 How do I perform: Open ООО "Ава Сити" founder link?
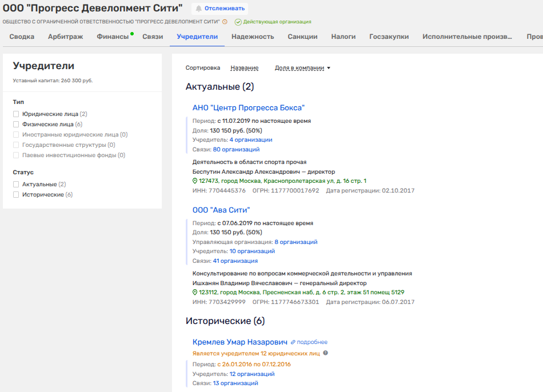point(221,210)
